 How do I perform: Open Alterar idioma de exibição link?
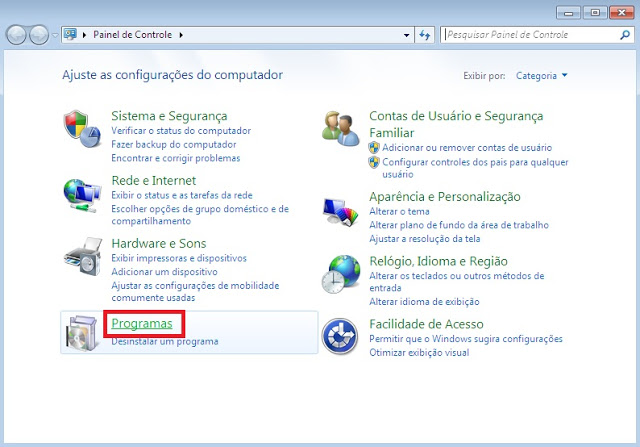[424, 302]
